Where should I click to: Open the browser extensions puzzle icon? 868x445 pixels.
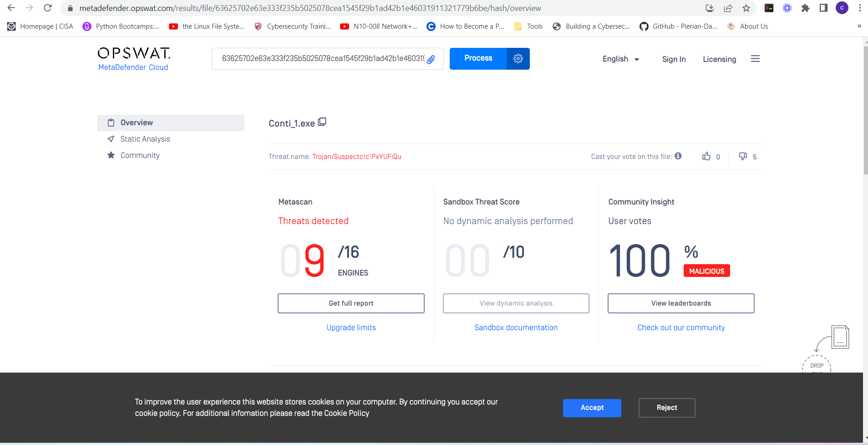tap(805, 8)
